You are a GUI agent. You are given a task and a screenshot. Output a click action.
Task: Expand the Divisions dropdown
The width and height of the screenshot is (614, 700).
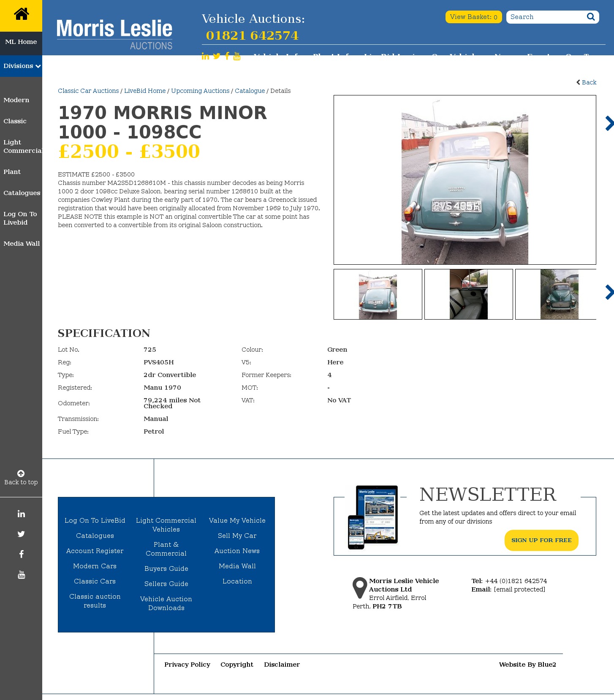point(21,66)
